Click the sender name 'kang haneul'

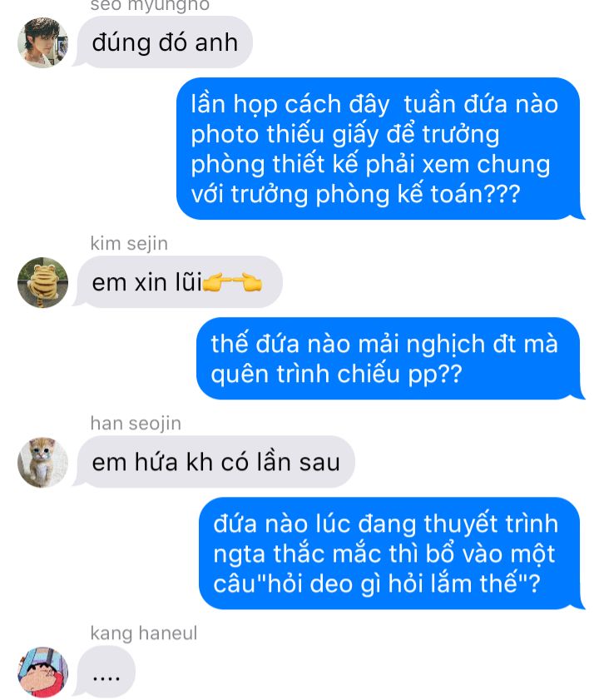(144, 633)
